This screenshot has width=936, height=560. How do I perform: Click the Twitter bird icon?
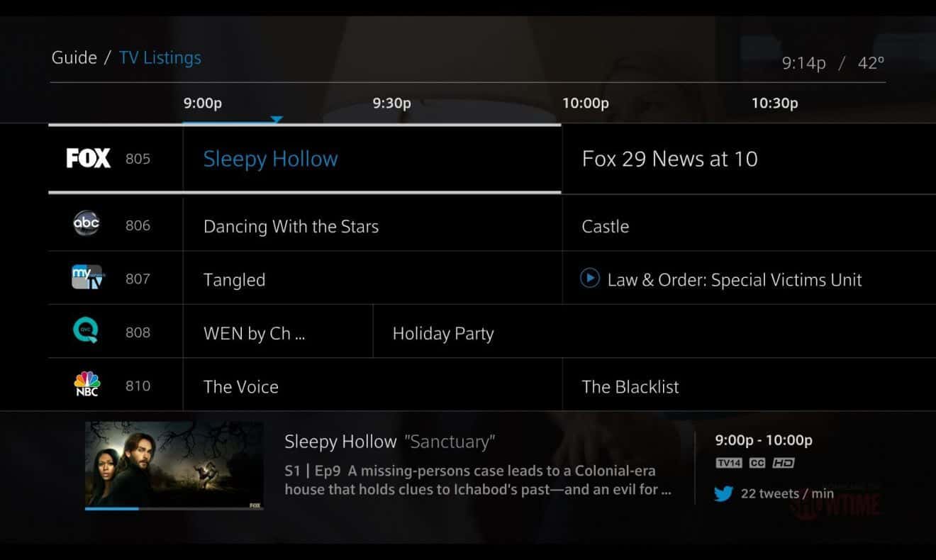[x=723, y=493]
